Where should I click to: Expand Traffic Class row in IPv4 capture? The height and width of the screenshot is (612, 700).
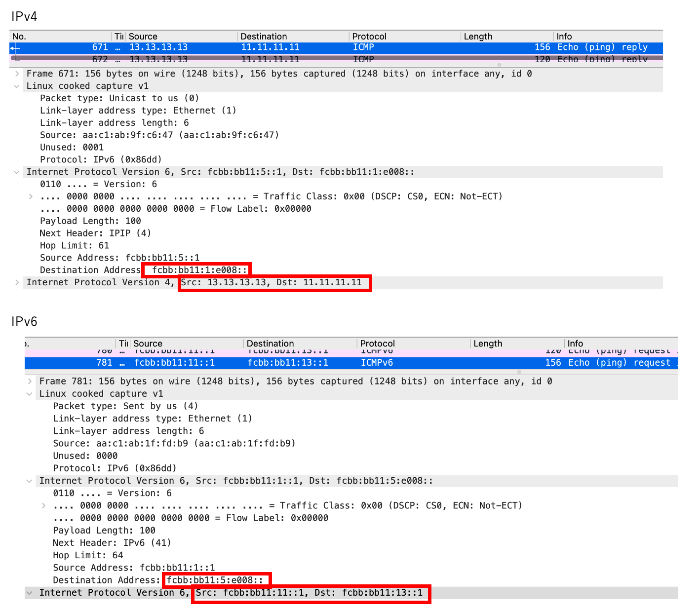click(31, 196)
